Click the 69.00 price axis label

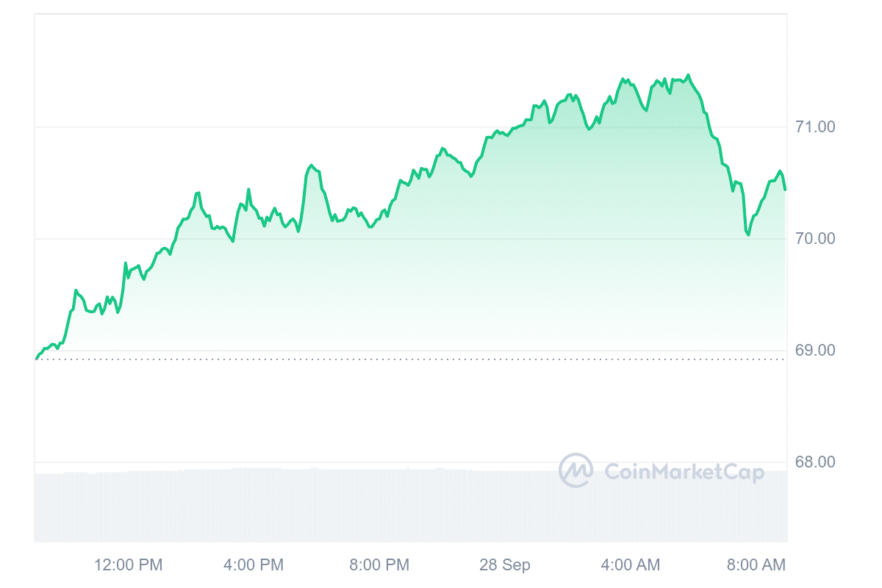tap(816, 351)
